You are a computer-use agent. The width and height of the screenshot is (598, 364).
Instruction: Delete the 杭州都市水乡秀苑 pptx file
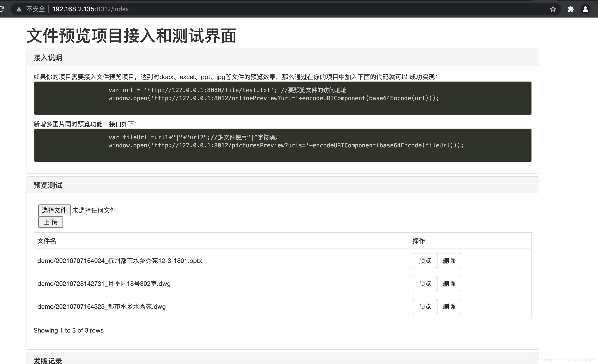click(x=449, y=260)
